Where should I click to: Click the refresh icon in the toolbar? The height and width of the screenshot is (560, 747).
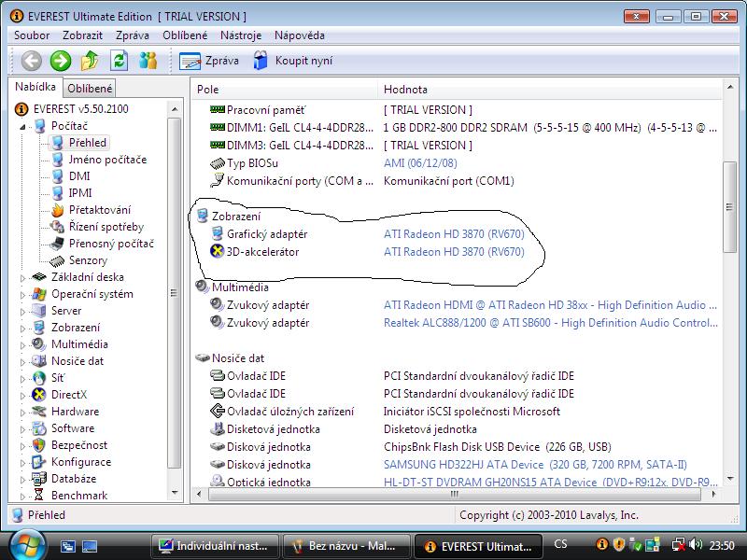point(119,61)
